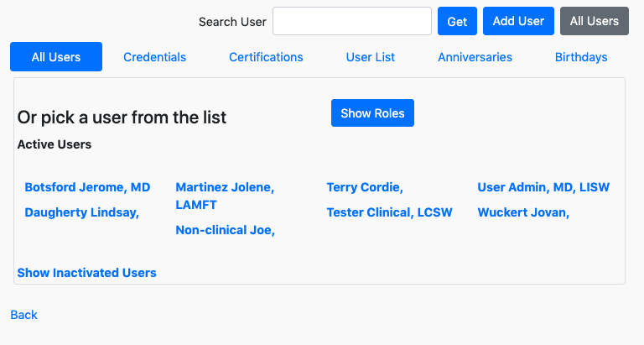Expand Show Inactivated Users list
Screen dimensions: 644x345
pyautogui.click(x=86, y=273)
